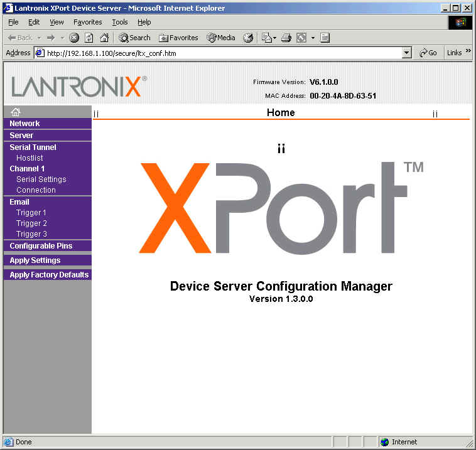The width and height of the screenshot is (476, 450).
Task: Select Serial Tunnel in sidebar
Action: (x=33, y=147)
